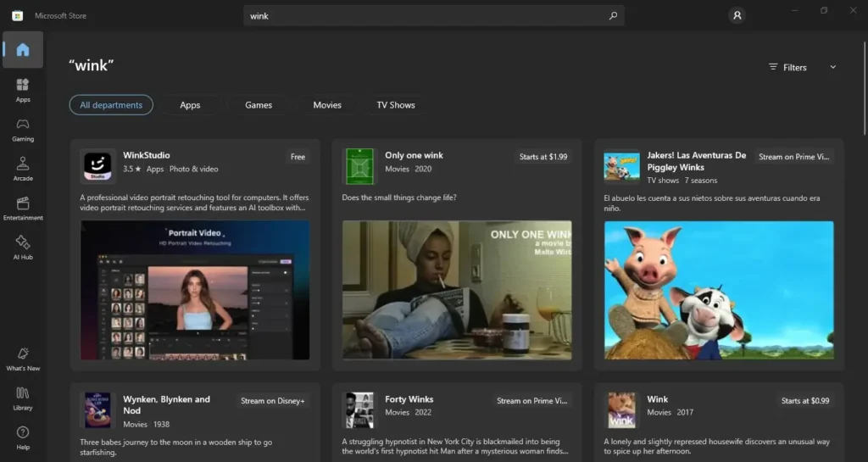The width and height of the screenshot is (868, 462).
Task: Click the Jakers! Piggley Winks show icon
Action: point(621,166)
